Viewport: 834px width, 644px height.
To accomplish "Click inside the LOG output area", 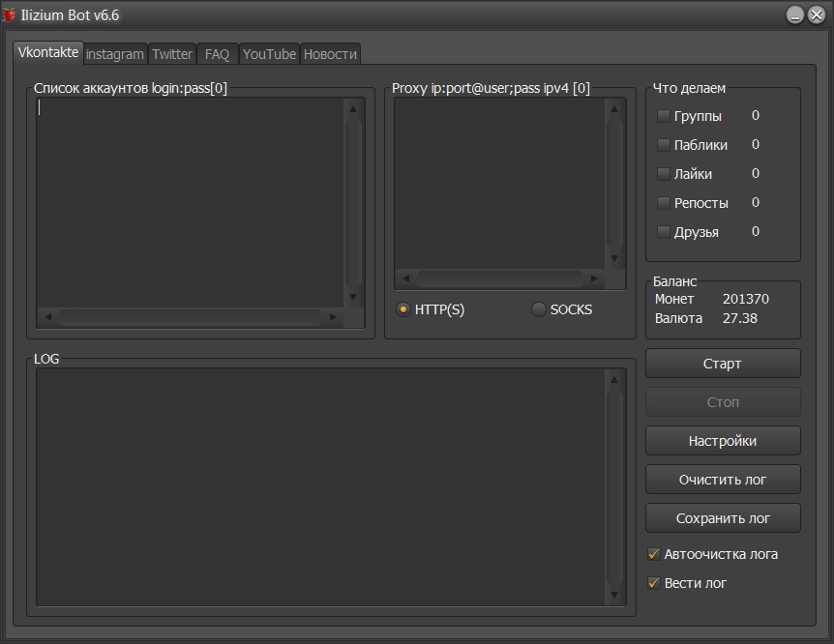I will click(x=320, y=486).
